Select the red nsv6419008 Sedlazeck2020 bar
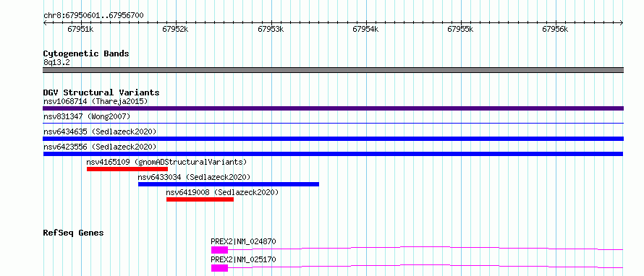 click(x=200, y=199)
